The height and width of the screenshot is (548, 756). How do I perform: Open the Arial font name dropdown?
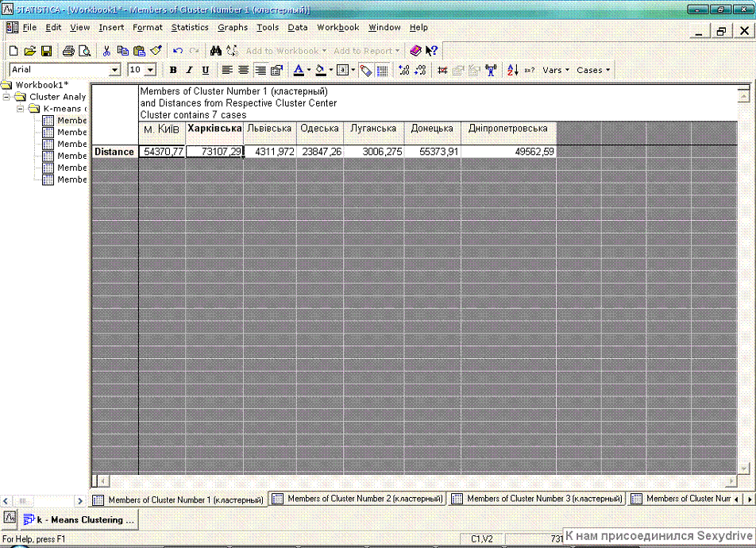(x=114, y=70)
